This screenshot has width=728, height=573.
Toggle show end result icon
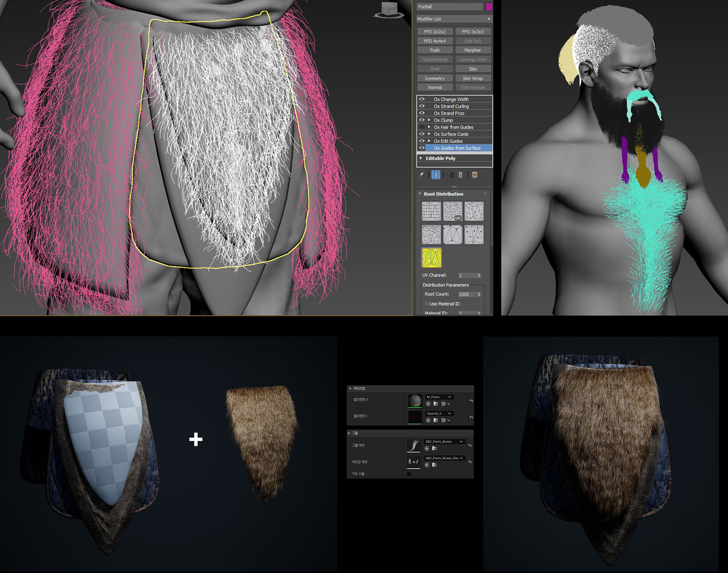coord(436,175)
